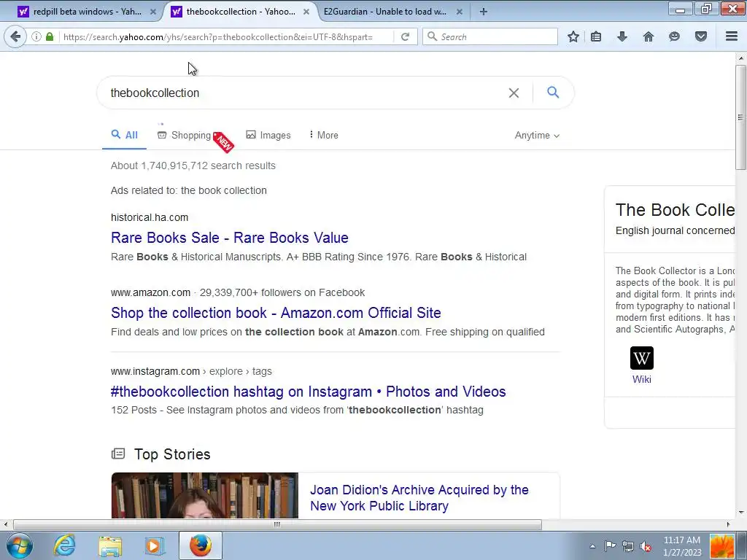The height and width of the screenshot is (560, 747).
Task: Click Top Stories heading
Action: (x=172, y=454)
